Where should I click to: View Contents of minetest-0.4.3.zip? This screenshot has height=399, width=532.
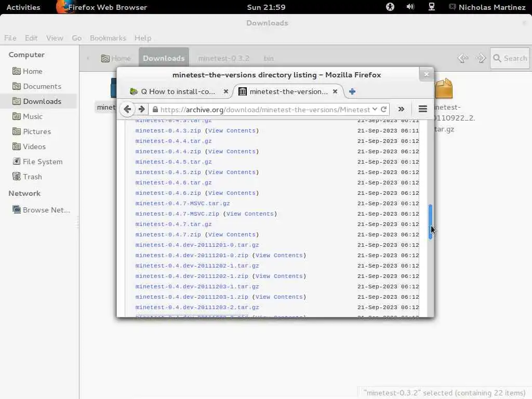232,130
